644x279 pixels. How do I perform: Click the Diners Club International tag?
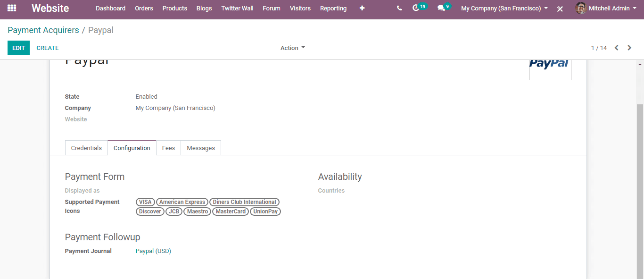(x=244, y=202)
